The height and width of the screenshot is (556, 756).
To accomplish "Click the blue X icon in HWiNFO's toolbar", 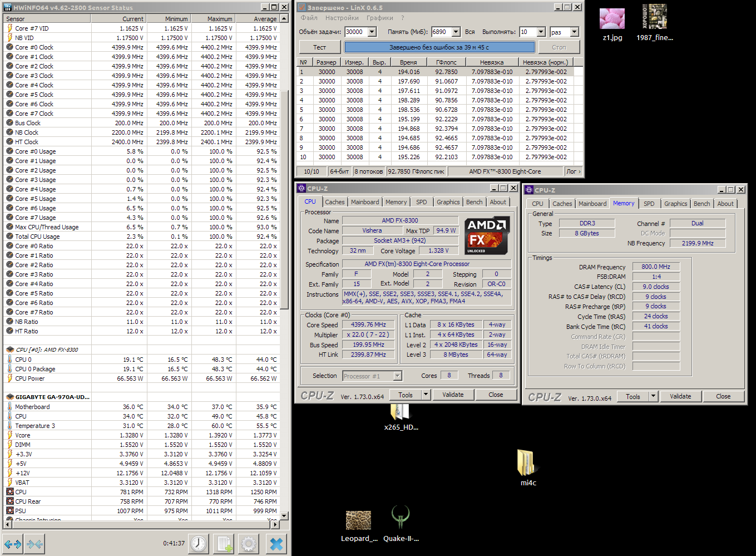I will tap(276, 544).
